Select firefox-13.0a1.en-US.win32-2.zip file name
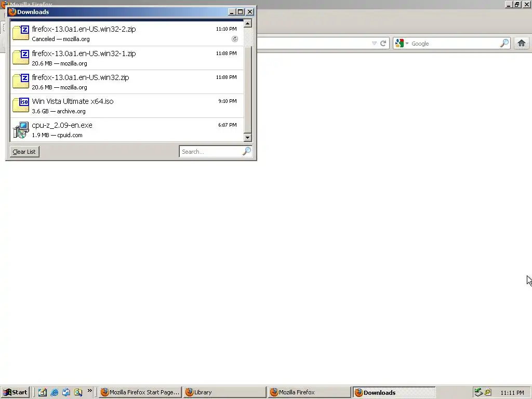 [x=84, y=29]
